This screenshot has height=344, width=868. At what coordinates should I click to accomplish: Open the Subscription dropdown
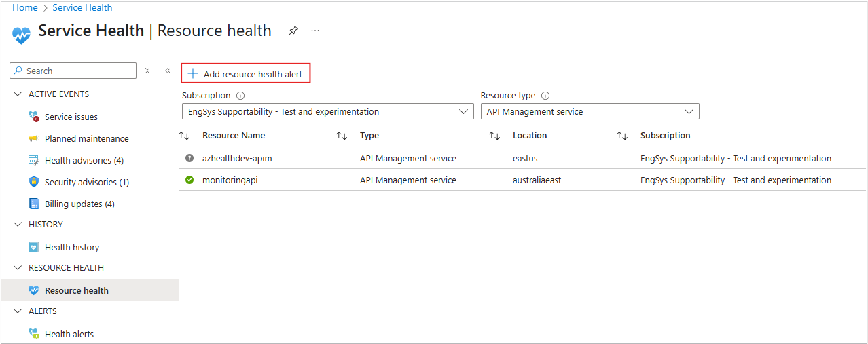tap(327, 111)
